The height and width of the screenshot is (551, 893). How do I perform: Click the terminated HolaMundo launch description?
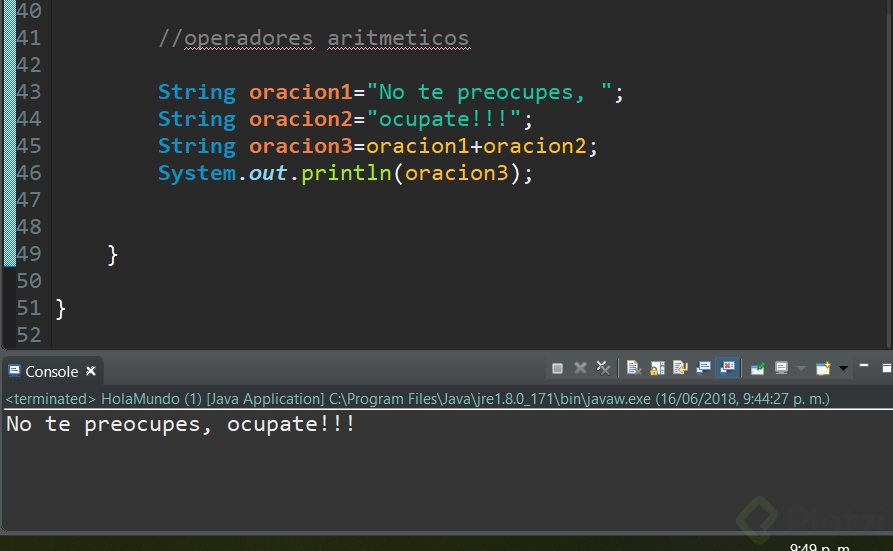coord(417,398)
